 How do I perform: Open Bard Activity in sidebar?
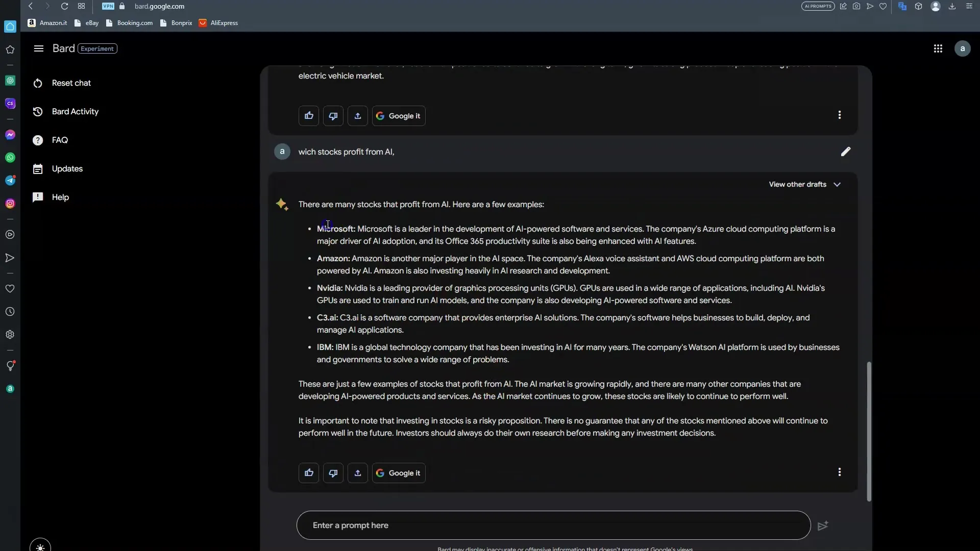[75, 112]
